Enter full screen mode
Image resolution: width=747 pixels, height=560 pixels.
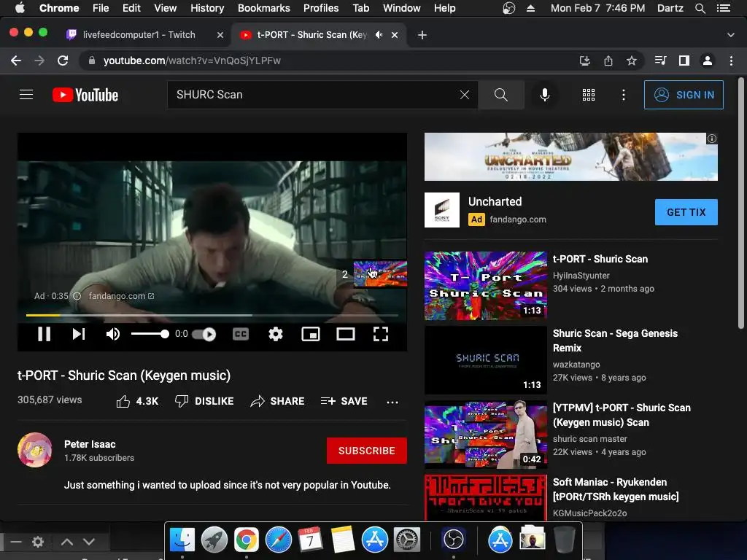(380, 334)
